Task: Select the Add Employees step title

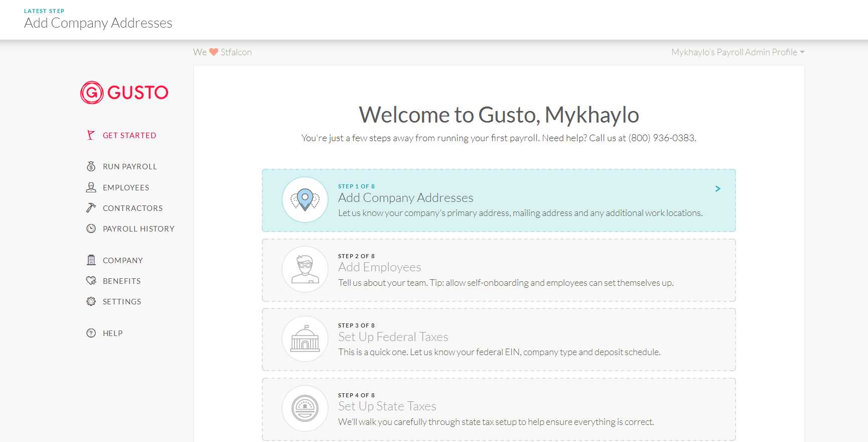Action: click(379, 267)
